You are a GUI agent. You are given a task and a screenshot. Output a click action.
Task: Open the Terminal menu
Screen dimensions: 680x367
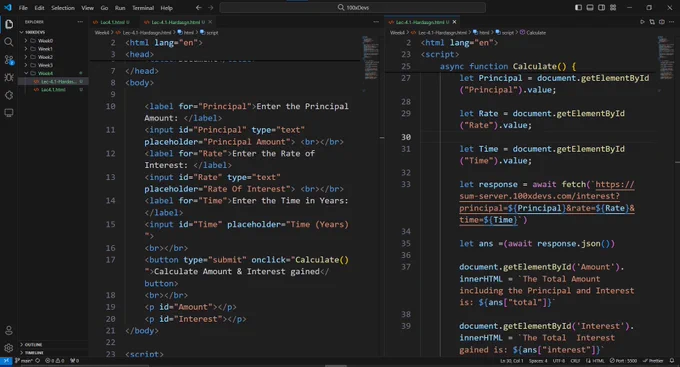coord(143,8)
